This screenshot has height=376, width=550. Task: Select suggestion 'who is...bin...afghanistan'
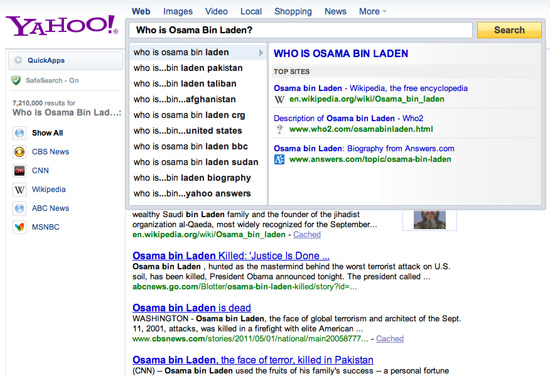pos(198,100)
